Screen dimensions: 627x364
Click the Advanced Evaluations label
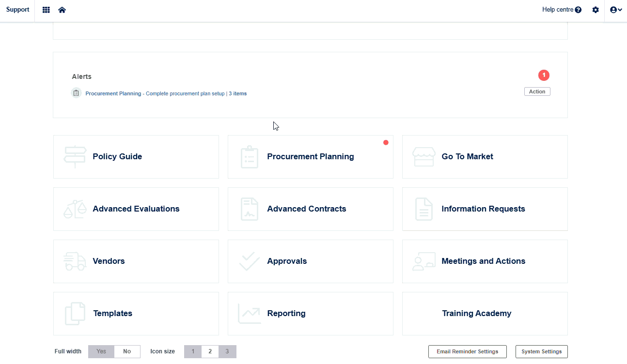[136, 209]
